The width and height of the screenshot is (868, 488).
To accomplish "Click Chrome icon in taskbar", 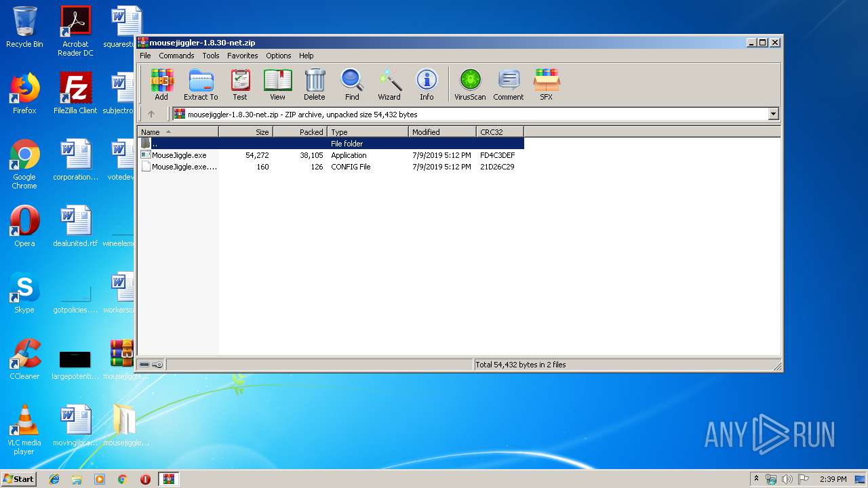I will pyautogui.click(x=123, y=479).
